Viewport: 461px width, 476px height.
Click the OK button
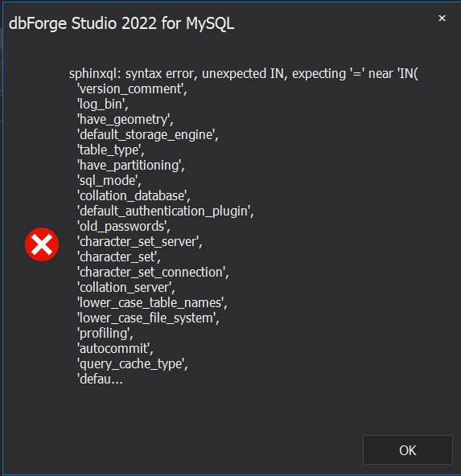[408, 450]
